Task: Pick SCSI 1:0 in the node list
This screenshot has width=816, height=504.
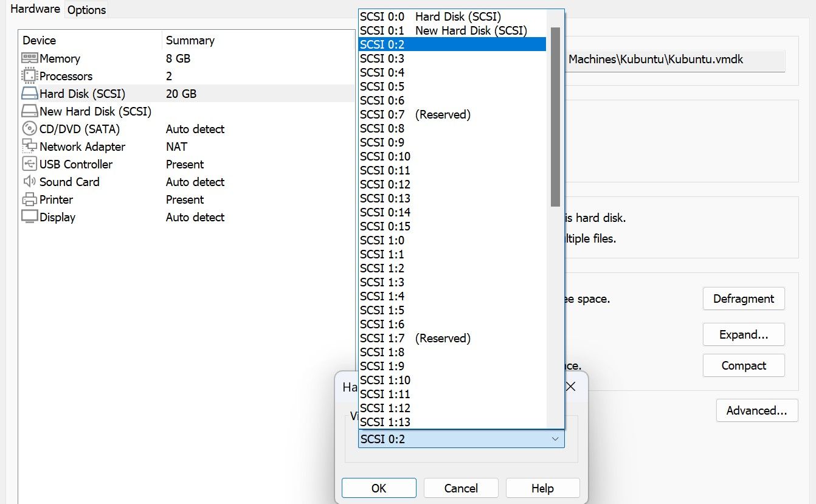Action: pyautogui.click(x=382, y=240)
